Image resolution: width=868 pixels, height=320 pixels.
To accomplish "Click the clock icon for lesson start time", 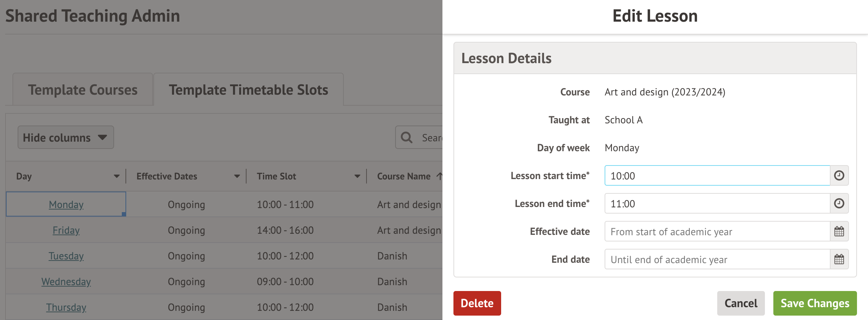I will (839, 175).
